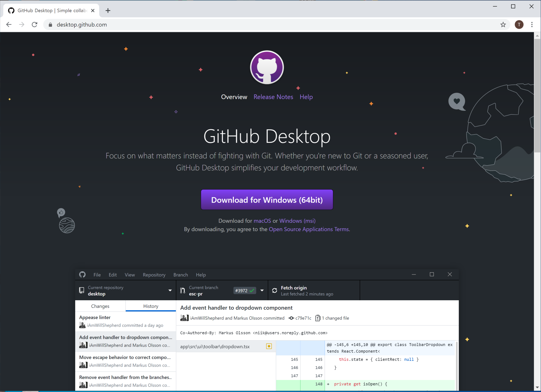Open the Help page link
The image size is (541, 392).
click(306, 97)
